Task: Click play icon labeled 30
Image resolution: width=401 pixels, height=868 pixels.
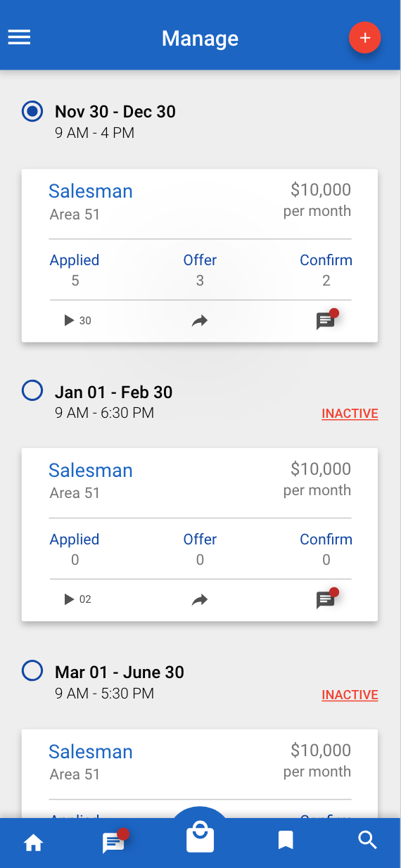Action: pyautogui.click(x=77, y=321)
